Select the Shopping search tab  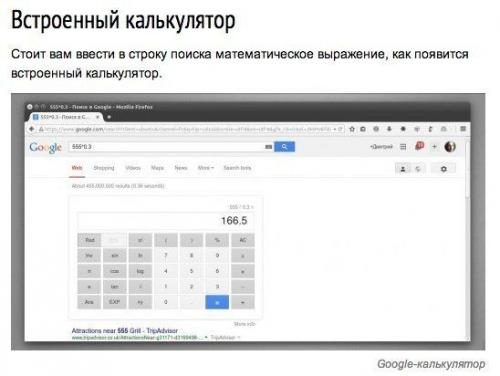104,168
